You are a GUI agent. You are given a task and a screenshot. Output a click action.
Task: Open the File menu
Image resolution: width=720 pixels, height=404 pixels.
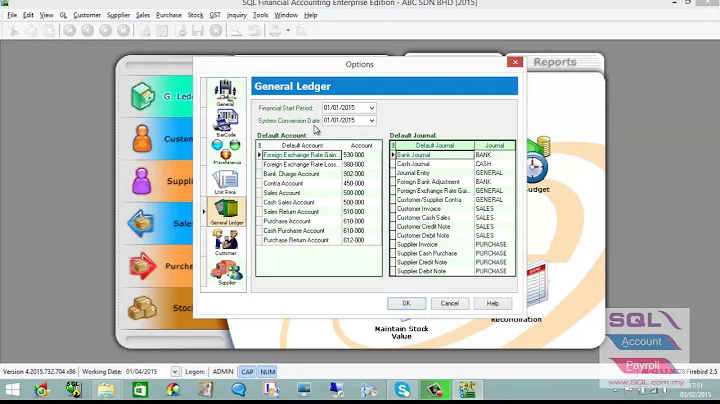[12, 15]
